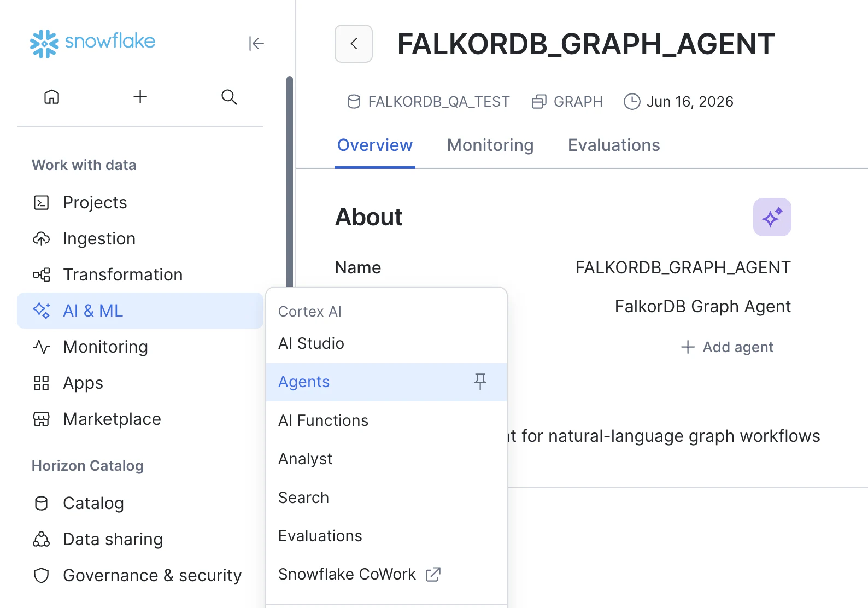
Task: Click the 'Jun 16, 2026' date text
Action: pyautogui.click(x=690, y=102)
